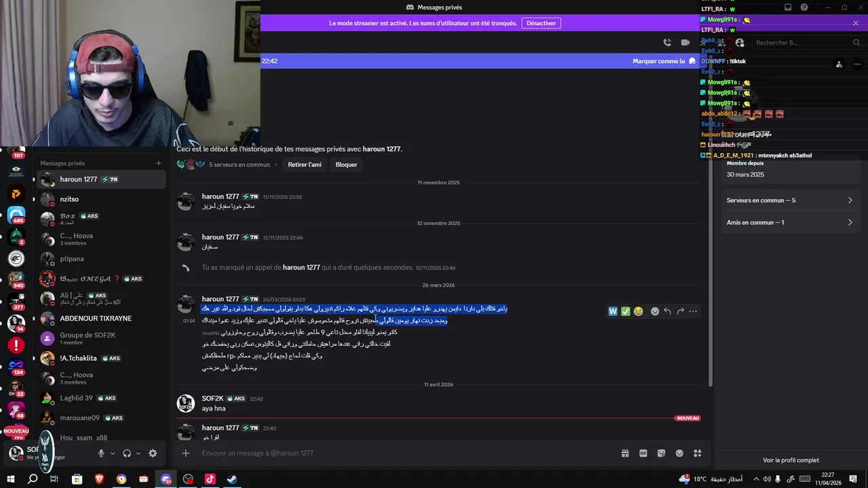Open the GIF picker

click(643, 453)
